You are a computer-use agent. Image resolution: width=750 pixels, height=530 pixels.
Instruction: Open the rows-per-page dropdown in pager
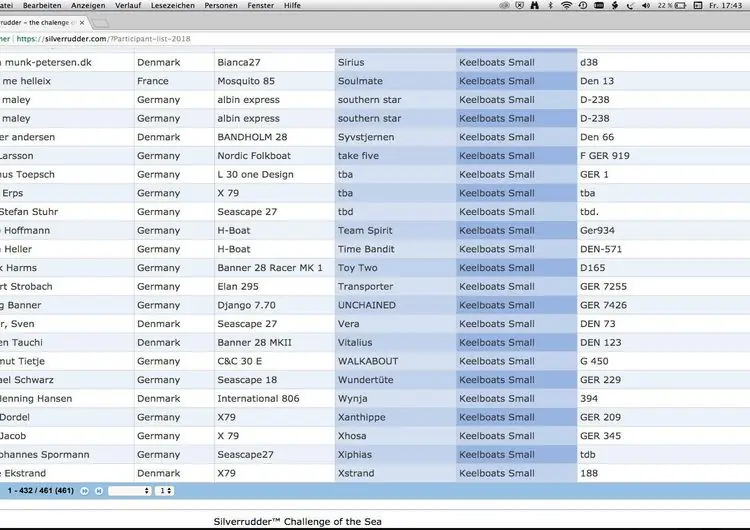pos(129,491)
